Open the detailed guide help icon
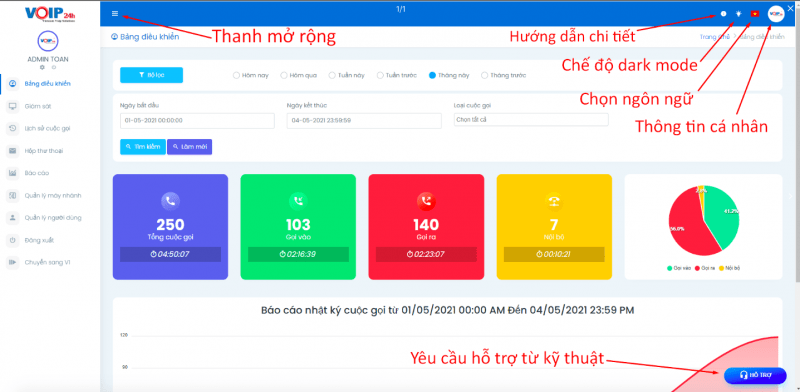Viewport: 800px width, 392px height. point(723,14)
